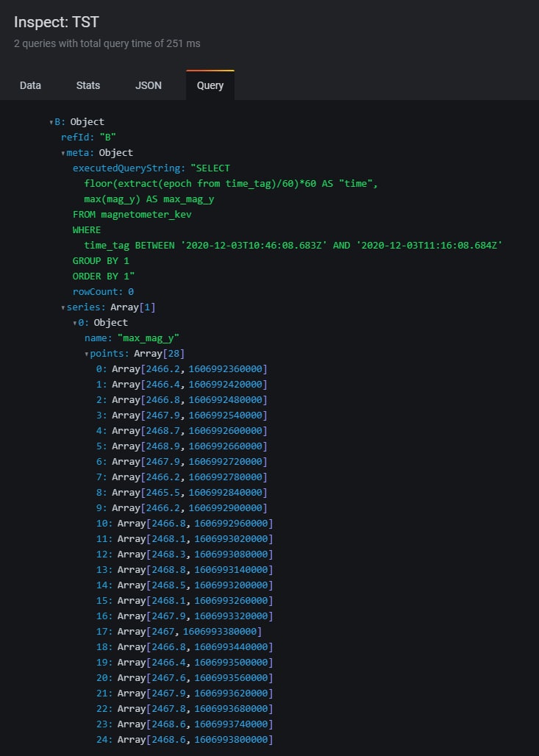Screen dimensions: 539x756
Task: Select point 23 timestamp 1606993740000
Action: pos(232,724)
